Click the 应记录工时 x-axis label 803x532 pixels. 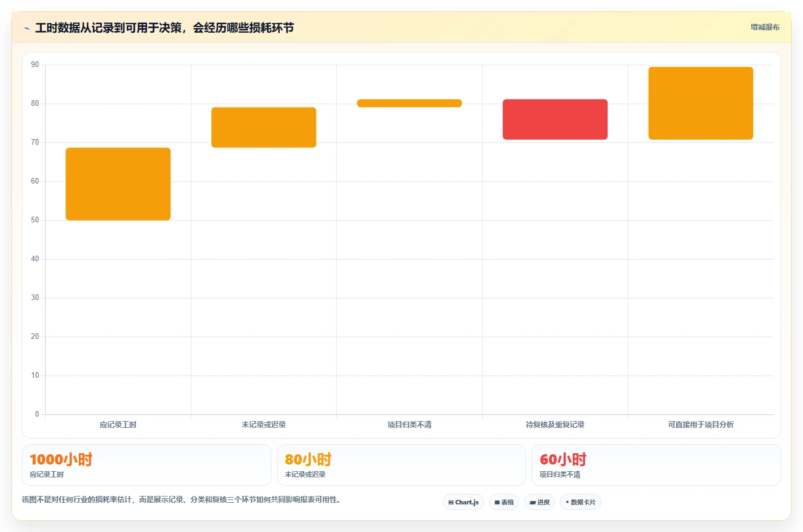coord(118,424)
